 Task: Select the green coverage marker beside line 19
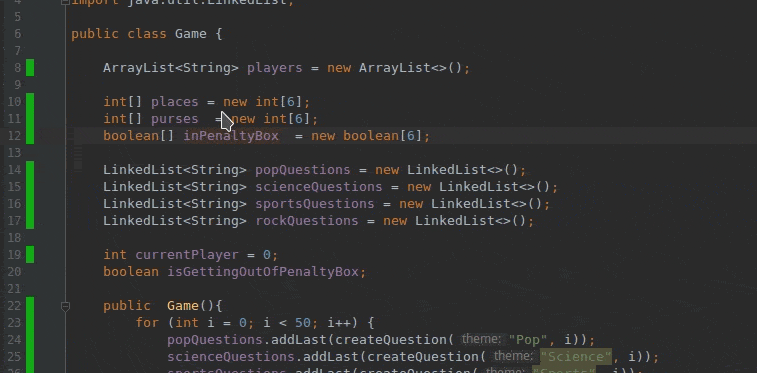tap(30, 254)
